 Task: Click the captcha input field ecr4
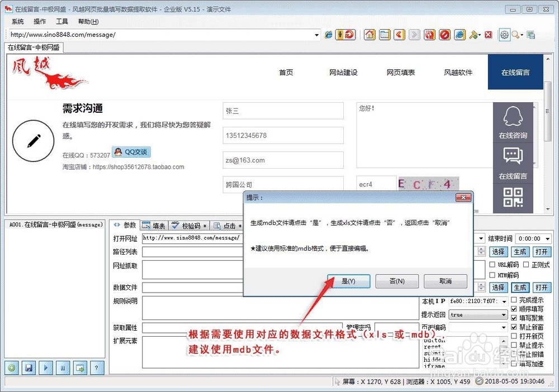(x=376, y=184)
